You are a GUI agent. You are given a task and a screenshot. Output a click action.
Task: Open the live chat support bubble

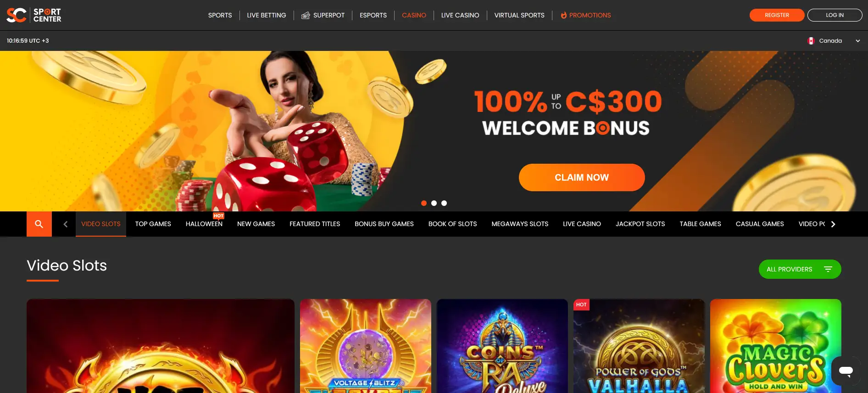point(846,371)
